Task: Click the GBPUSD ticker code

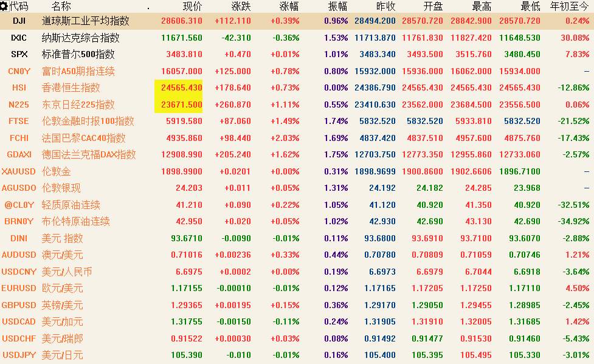Action: pos(19,305)
